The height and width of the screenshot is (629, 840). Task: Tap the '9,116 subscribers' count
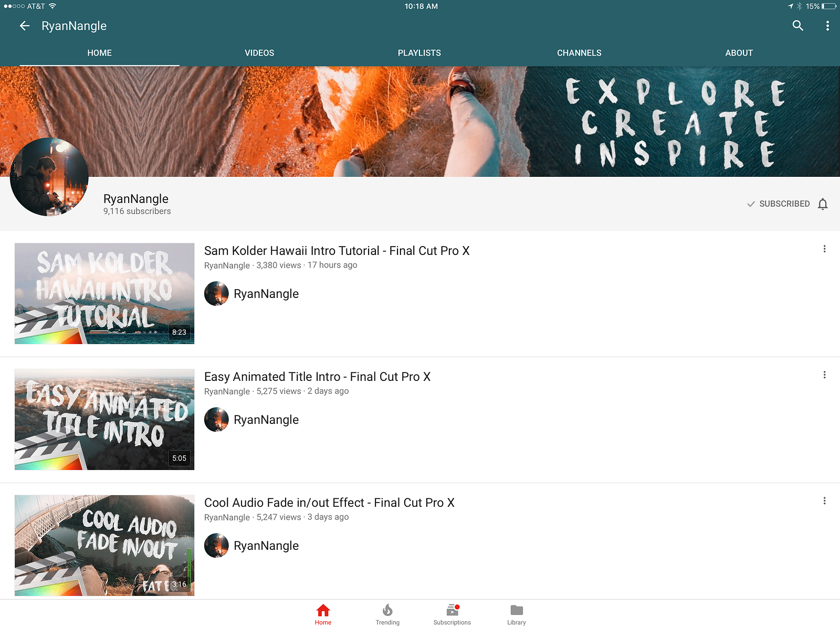(137, 211)
